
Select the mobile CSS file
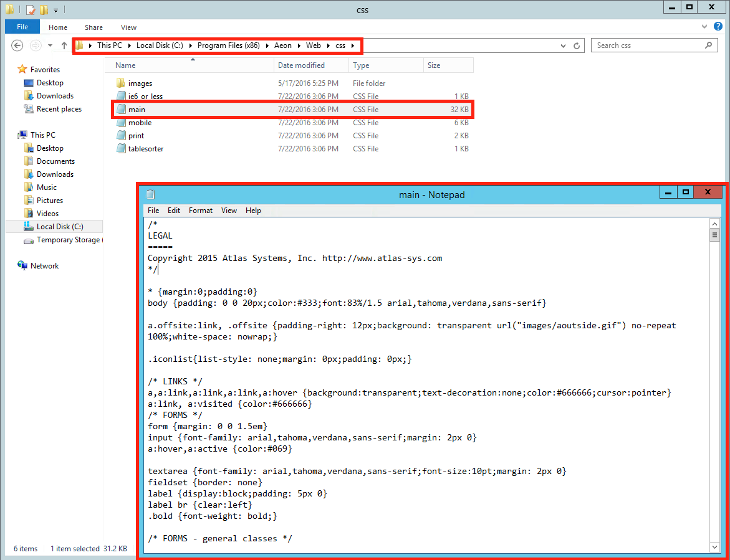[x=140, y=123]
